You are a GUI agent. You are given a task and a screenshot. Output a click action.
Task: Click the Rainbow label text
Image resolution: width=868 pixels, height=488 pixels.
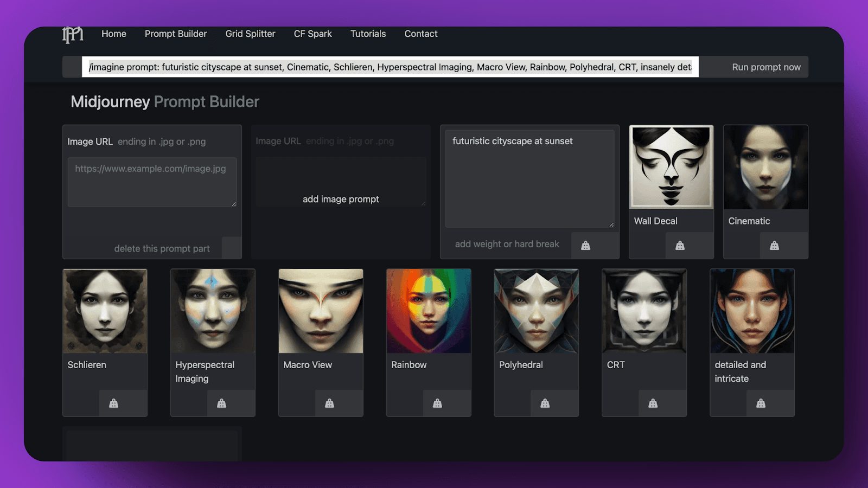tap(409, 365)
